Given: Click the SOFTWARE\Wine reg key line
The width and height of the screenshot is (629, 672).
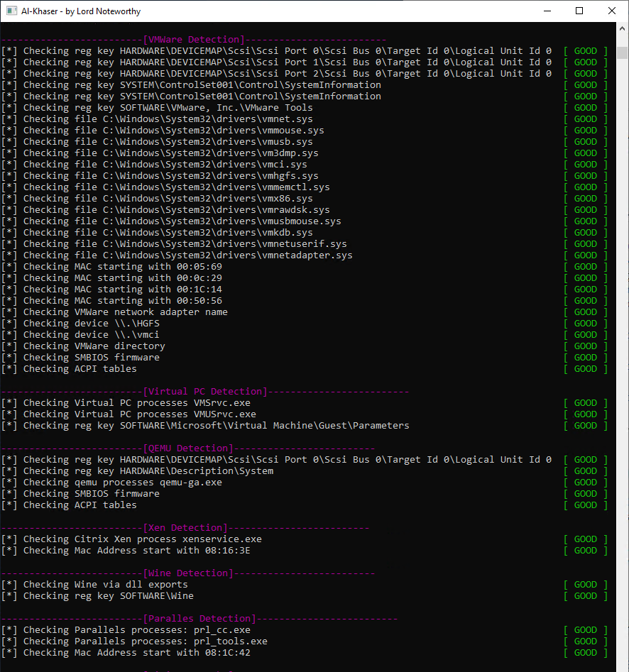Looking at the screenshot, I should 97,596.
